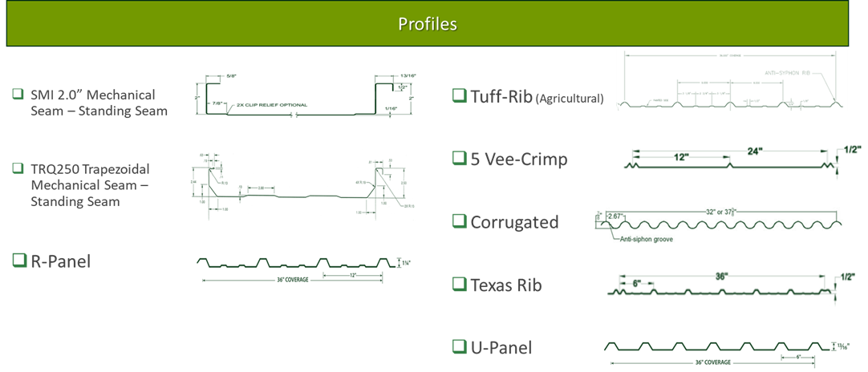The image size is (868, 372).
Task: Tick the Tuff-Rib checkbox
Action: pyautogui.click(x=459, y=96)
